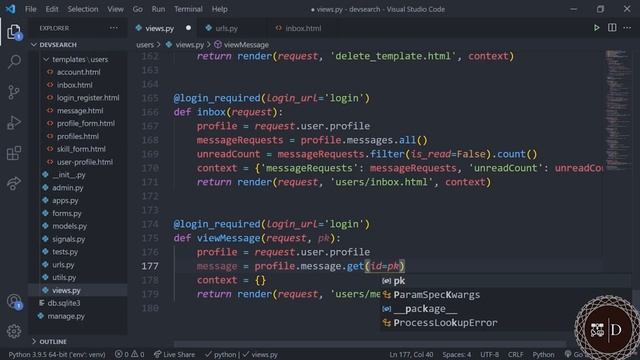Open urls.py in explorer tree
Screen dimensions: 640x360
pyautogui.click(x=63, y=264)
